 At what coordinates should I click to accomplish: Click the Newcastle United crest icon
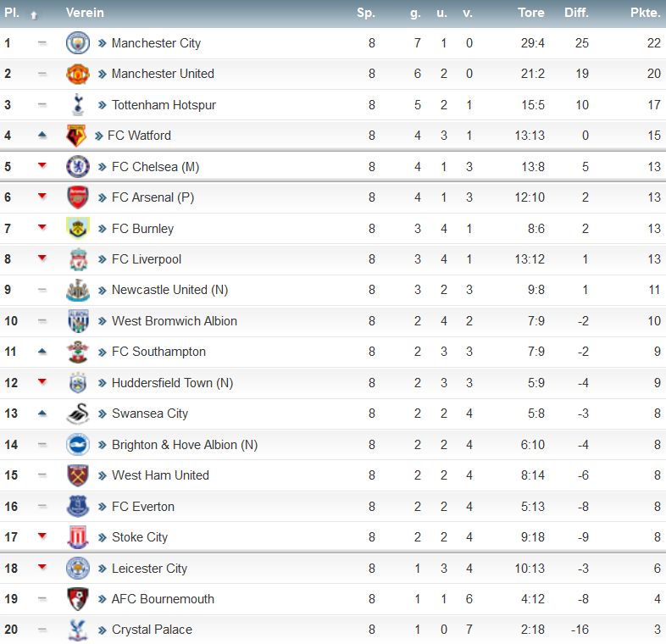pyautogui.click(x=78, y=290)
